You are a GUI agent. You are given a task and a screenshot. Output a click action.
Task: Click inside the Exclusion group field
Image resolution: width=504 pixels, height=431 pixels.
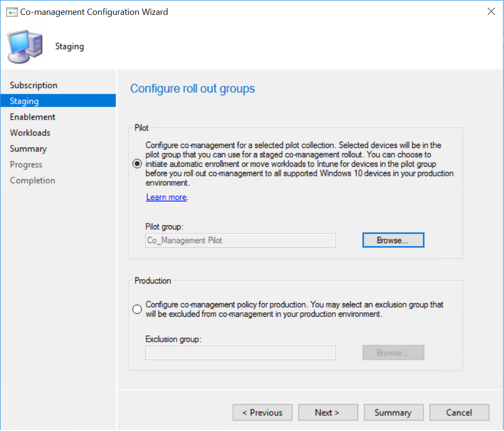[x=240, y=352]
